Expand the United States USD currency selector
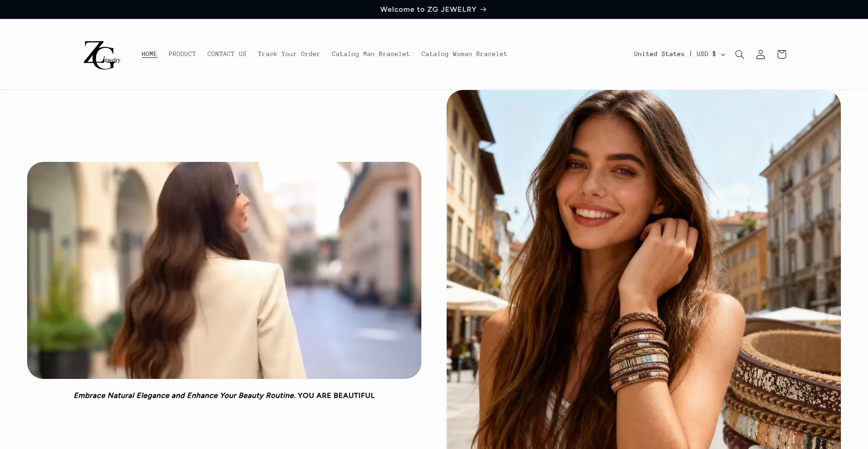 coord(679,54)
